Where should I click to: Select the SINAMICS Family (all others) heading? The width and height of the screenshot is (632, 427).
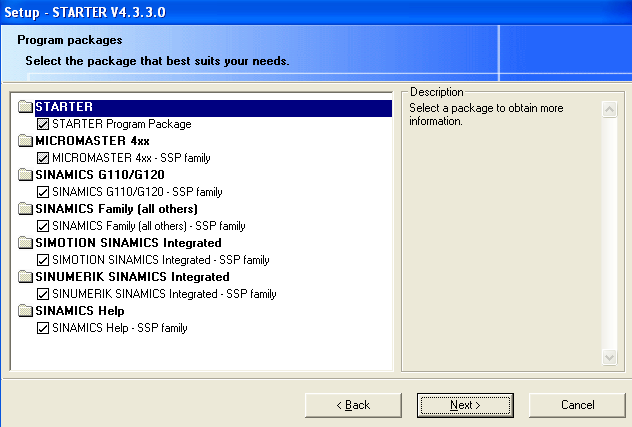pyautogui.click(x=116, y=209)
